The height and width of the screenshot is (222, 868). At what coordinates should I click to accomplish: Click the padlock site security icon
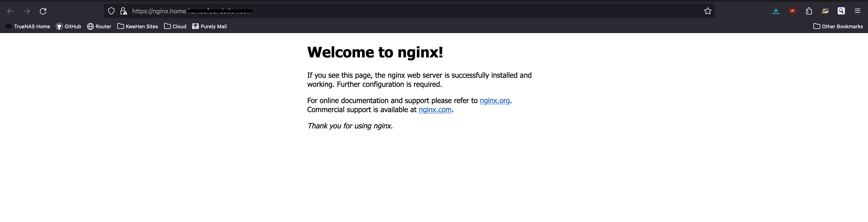coord(124,11)
